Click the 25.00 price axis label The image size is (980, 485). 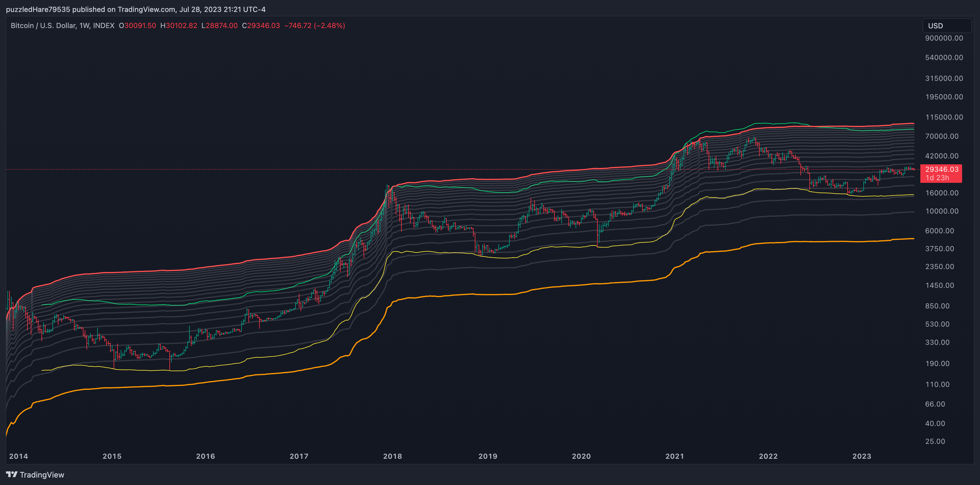[935, 441]
